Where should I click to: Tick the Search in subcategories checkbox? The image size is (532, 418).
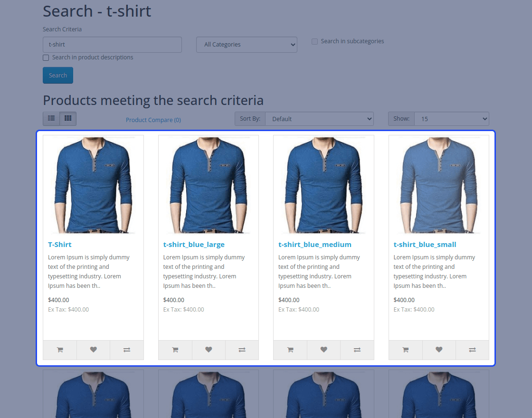(314, 41)
